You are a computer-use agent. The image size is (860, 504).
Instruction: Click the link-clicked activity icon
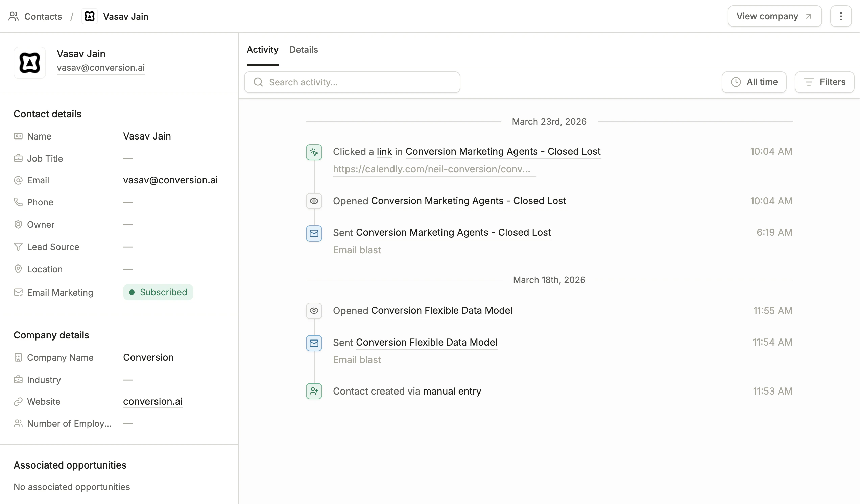(x=314, y=152)
